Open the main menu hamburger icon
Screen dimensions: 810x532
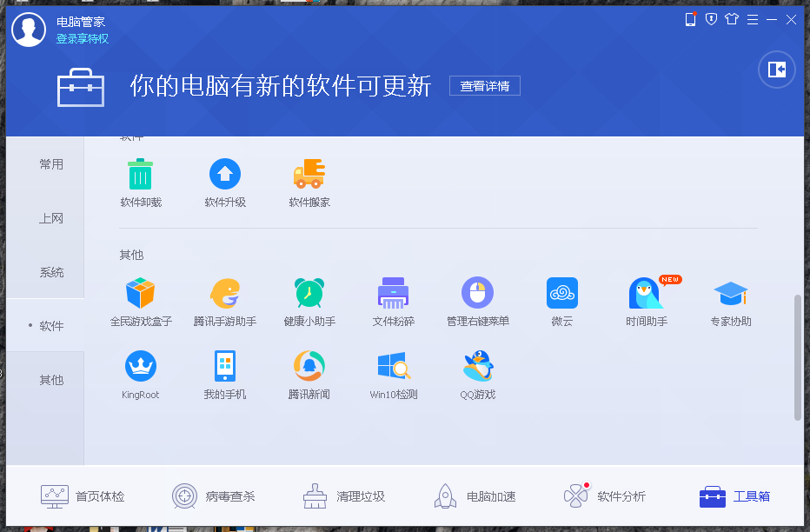coord(753,20)
